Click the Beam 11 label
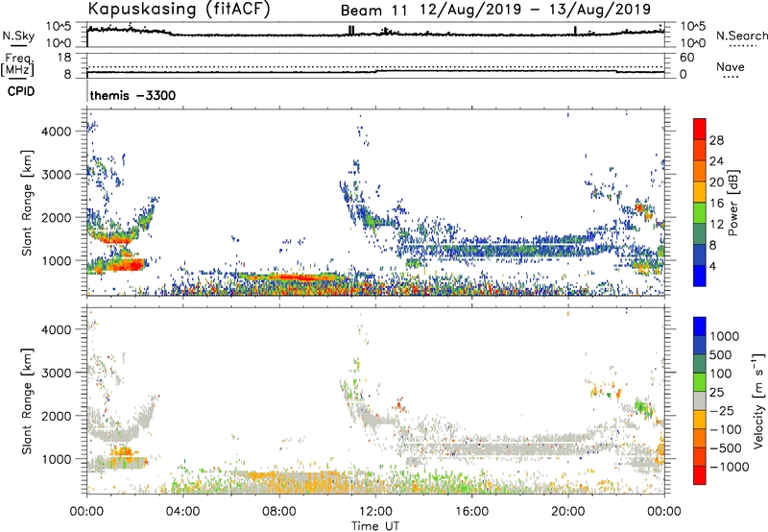Screen dimensions: 768x532 point(373,11)
